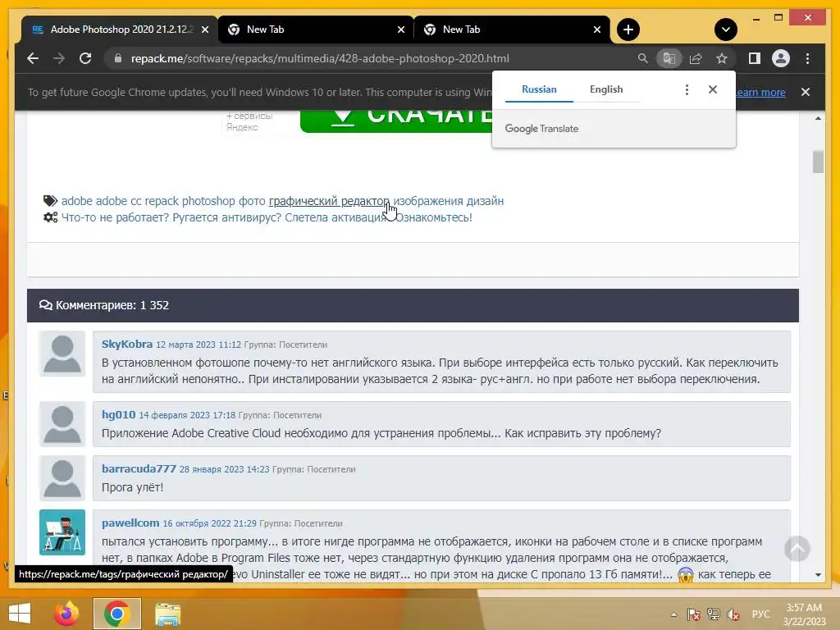Open the 'photoshop' tag link
Screen dimensions: 840x630
(x=208, y=201)
